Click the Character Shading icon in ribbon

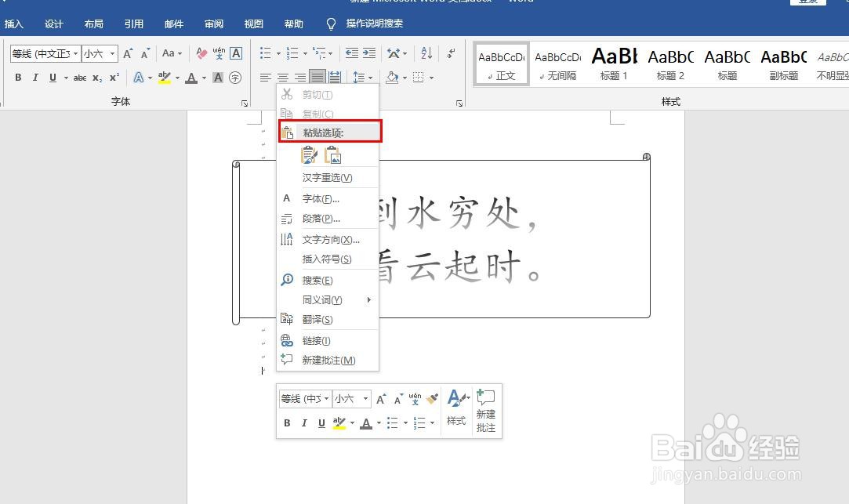pos(218,78)
